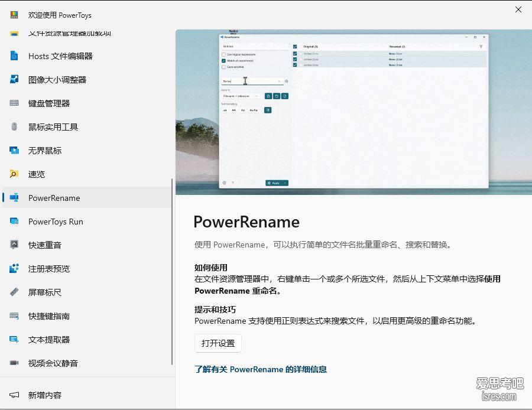Select PowerRename list item
The image size is (532, 410).
86,198
